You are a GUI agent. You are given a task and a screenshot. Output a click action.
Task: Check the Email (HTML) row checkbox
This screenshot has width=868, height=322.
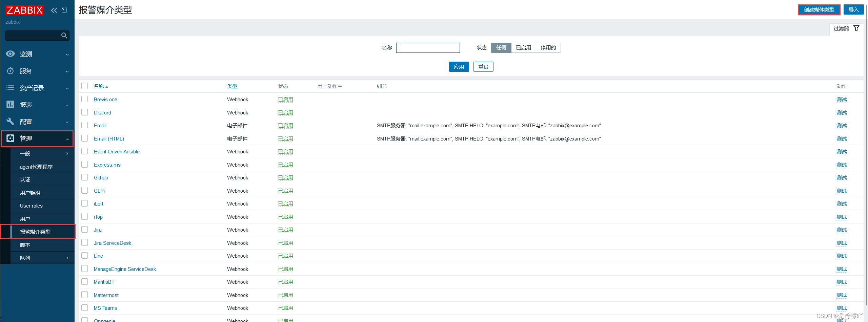pyautogui.click(x=85, y=138)
